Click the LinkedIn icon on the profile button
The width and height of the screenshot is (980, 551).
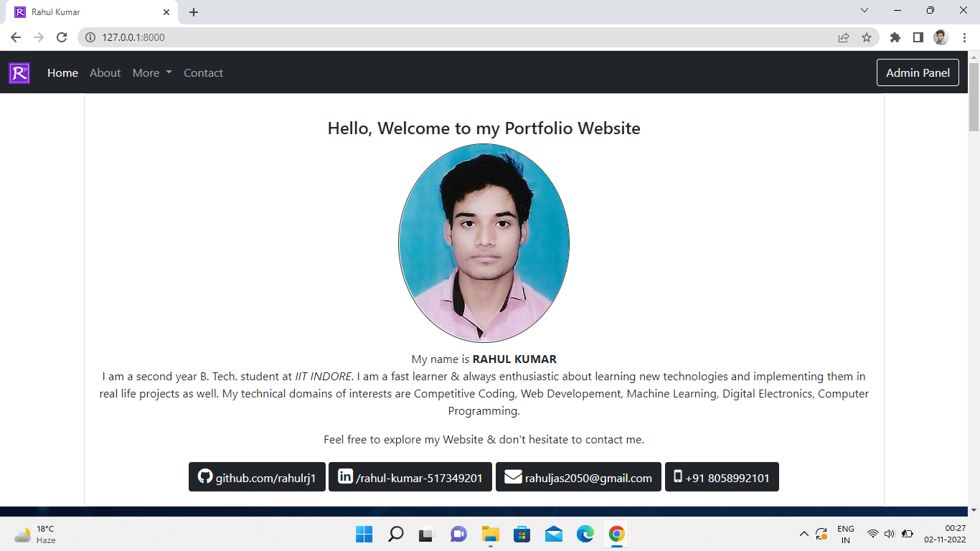coord(346,476)
